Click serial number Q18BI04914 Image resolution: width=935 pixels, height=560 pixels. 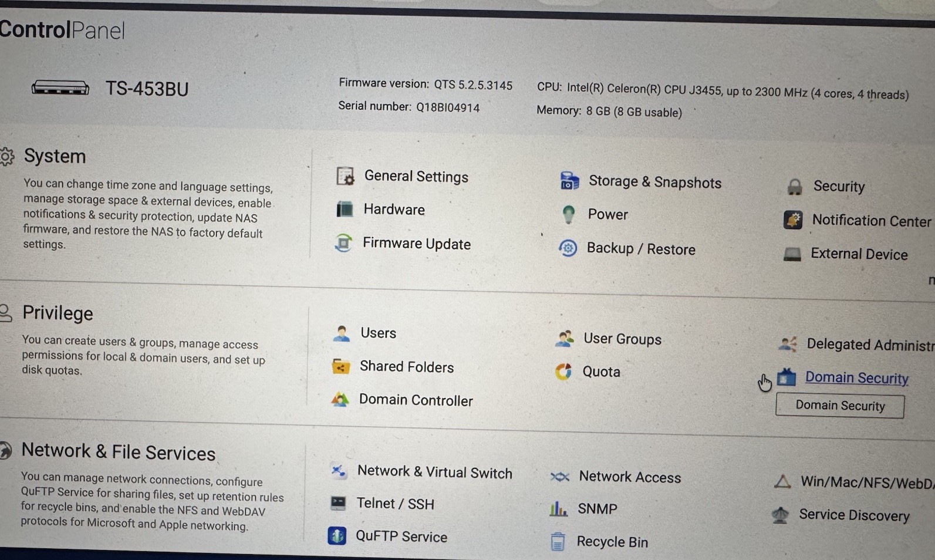409,107
